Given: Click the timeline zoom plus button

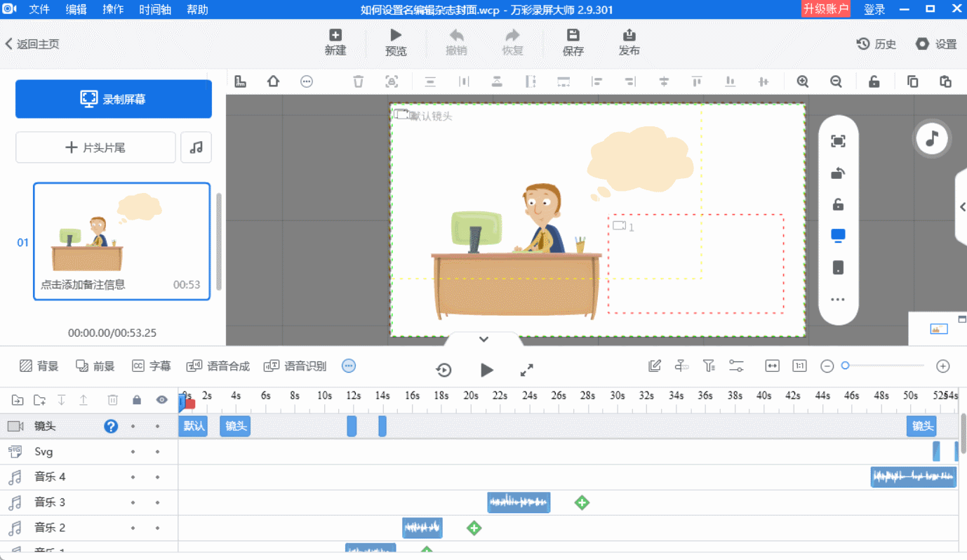Looking at the screenshot, I should [x=943, y=366].
